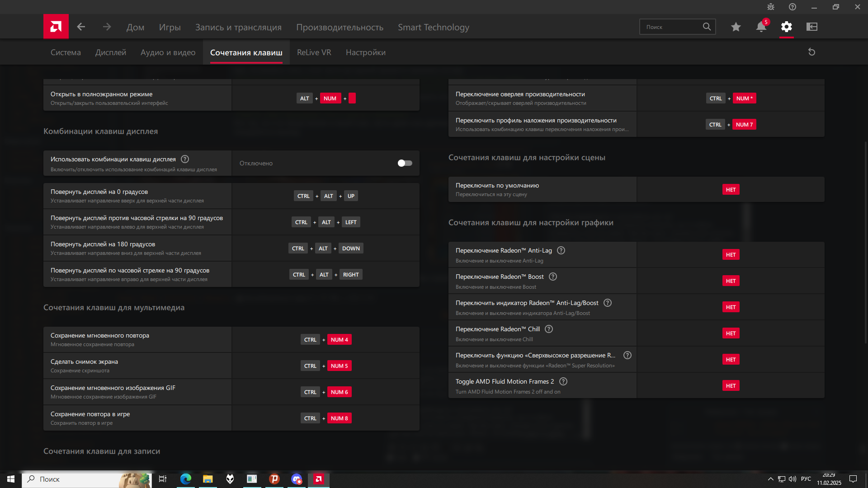Open favorites star icon
This screenshot has width=868, height=488.
(736, 27)
